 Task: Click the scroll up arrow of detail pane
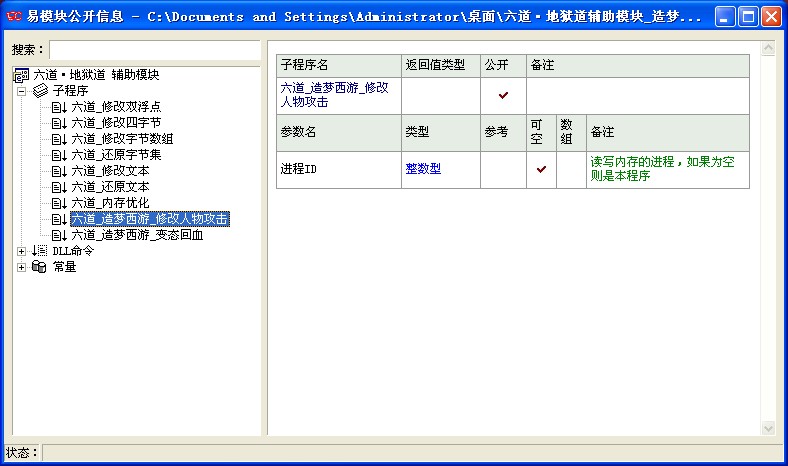768,48
